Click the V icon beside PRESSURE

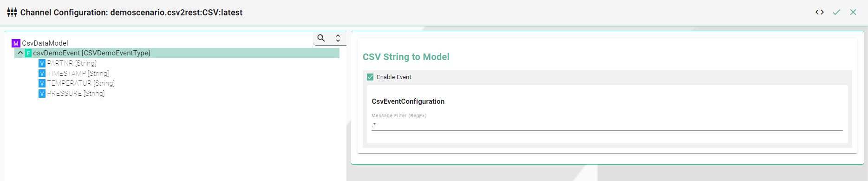click(42, 94)
